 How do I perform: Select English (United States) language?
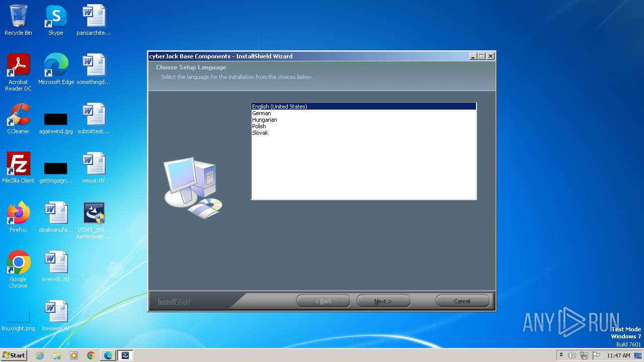pos(363,107)
